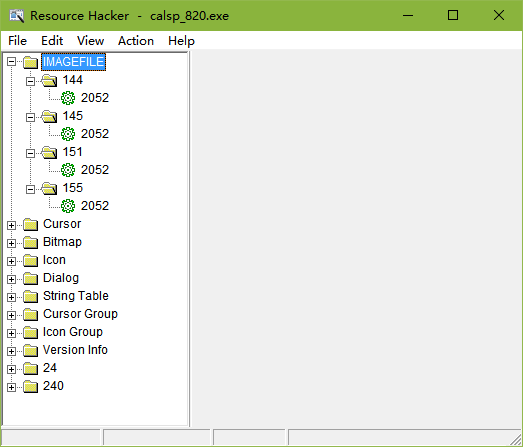Click the Cursor Group folder icon
The height and width of the screenshot is (447, 523).
click(30, 315)
